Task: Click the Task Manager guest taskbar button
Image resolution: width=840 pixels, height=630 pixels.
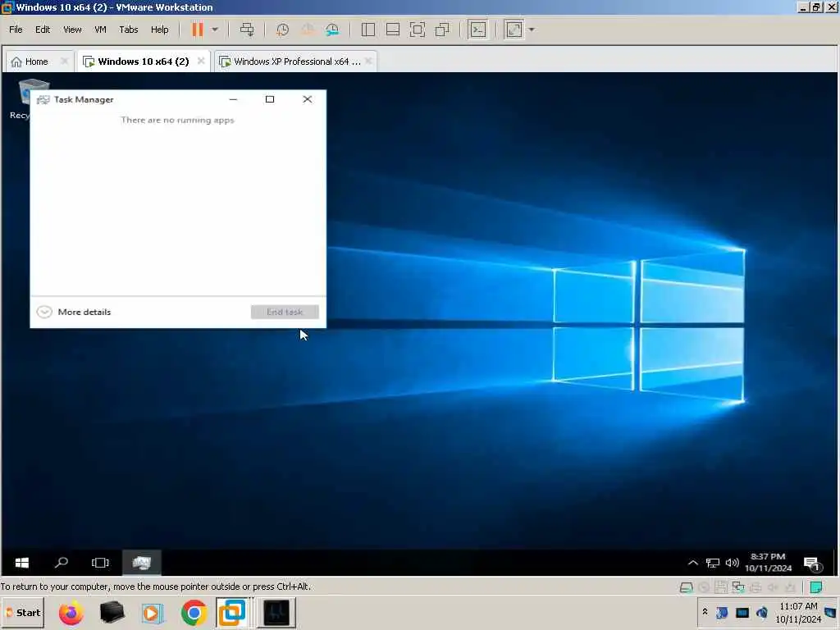Action: tap(142, 563)
